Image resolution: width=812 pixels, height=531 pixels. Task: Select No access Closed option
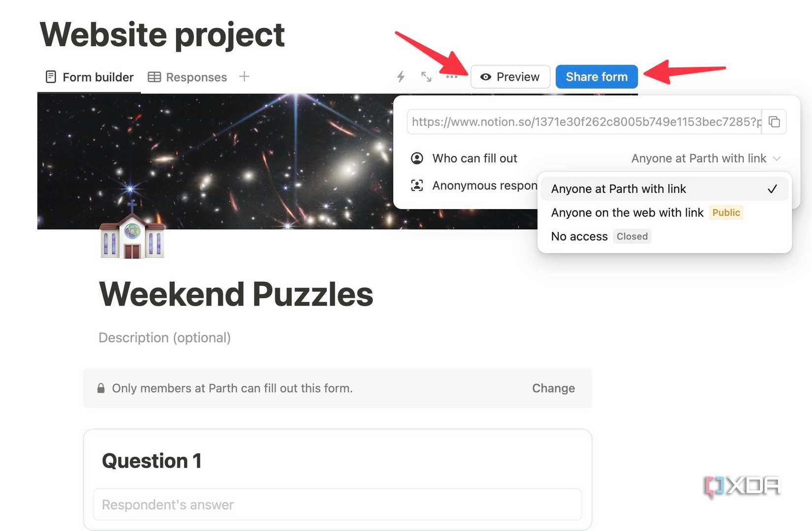(579, 237)
